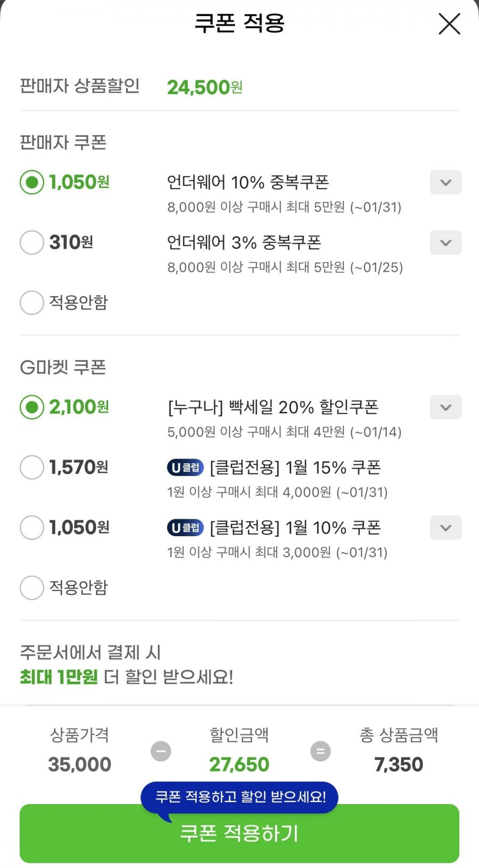The width and height of the screenshot is (479, 868).
Task: Close the 쿠폰 적용 coupon dialog
Action: [449, 24]
